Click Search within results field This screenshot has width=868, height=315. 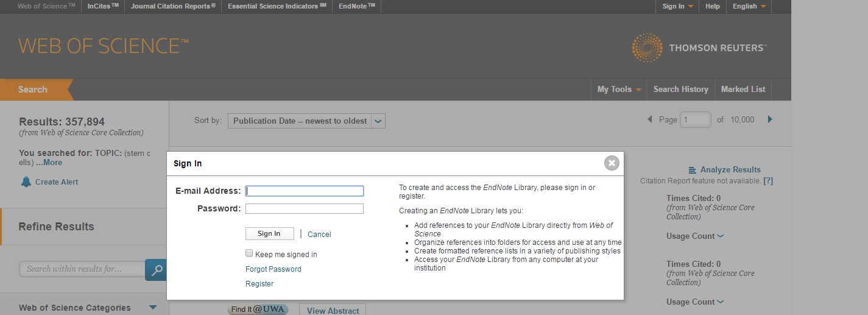coord(82,269)
